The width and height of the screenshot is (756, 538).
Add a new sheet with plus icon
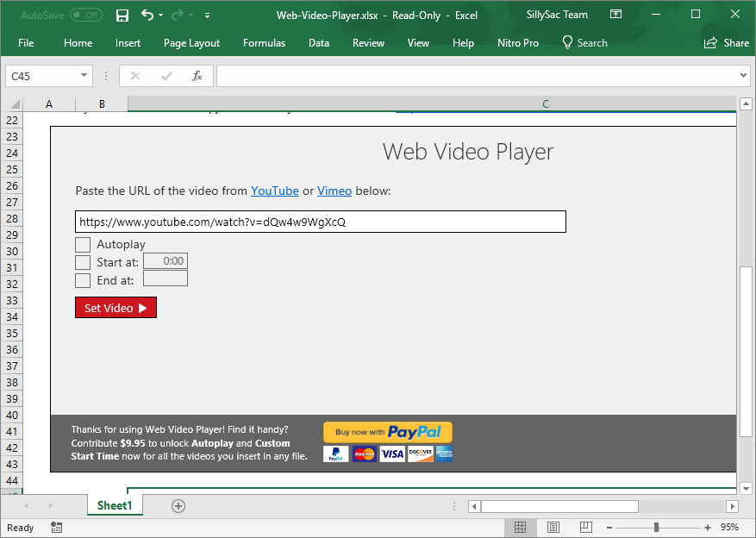tap(178, 506)
